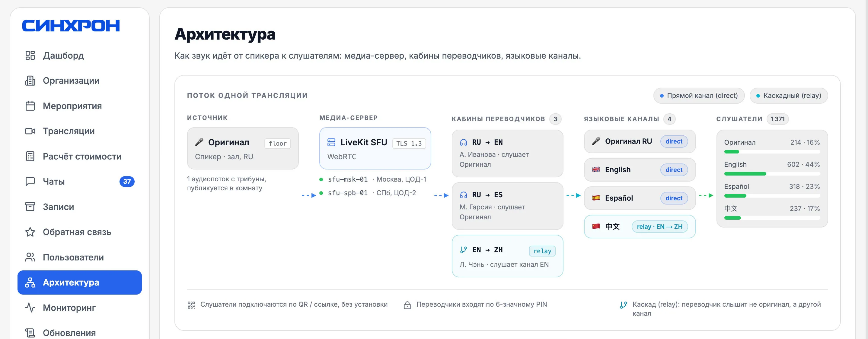Viewport: 868px width, 339px height.
Task: Click the СИНХРОН logo
Action: [71, 26]
